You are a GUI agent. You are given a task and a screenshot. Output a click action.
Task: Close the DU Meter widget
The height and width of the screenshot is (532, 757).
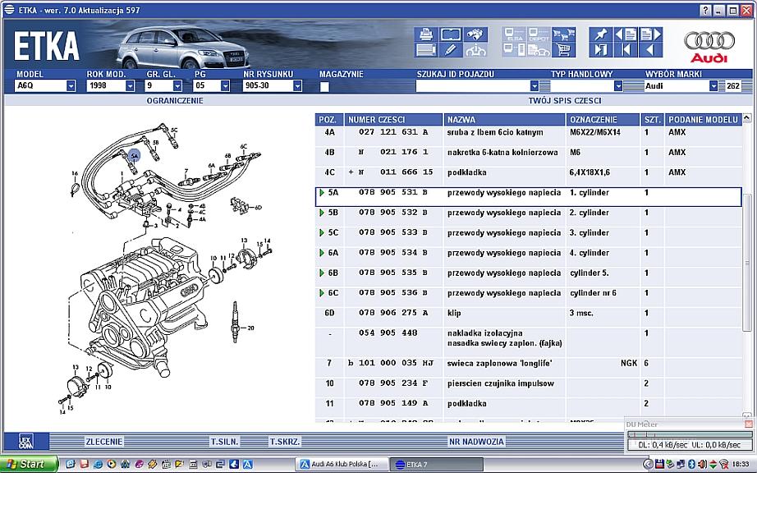coord(748,424)
